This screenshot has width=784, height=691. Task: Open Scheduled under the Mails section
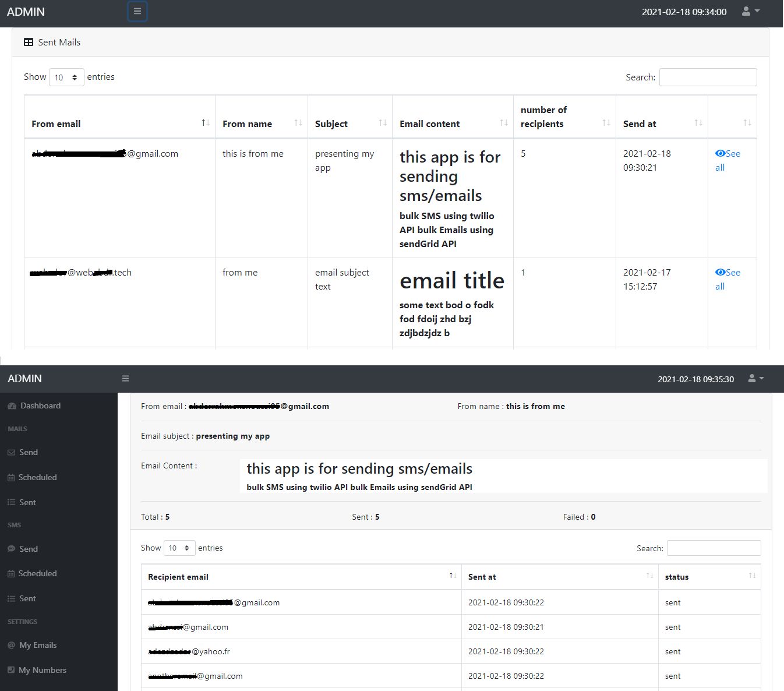(x=37, y=477)
